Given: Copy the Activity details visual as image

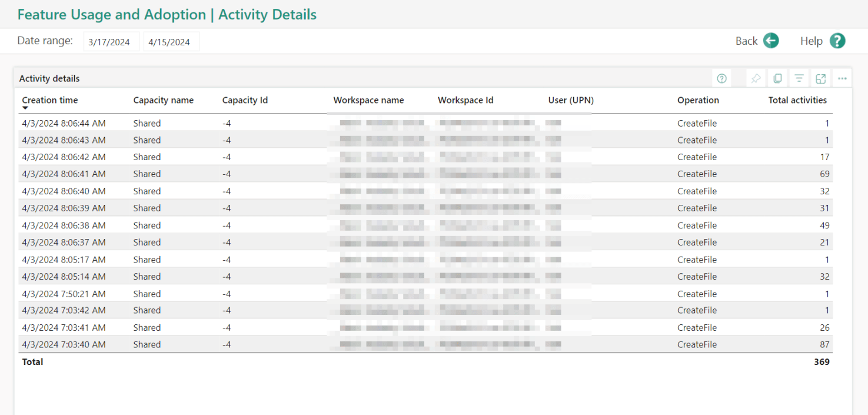Looking at the screenshot, I should click(777, 78).
